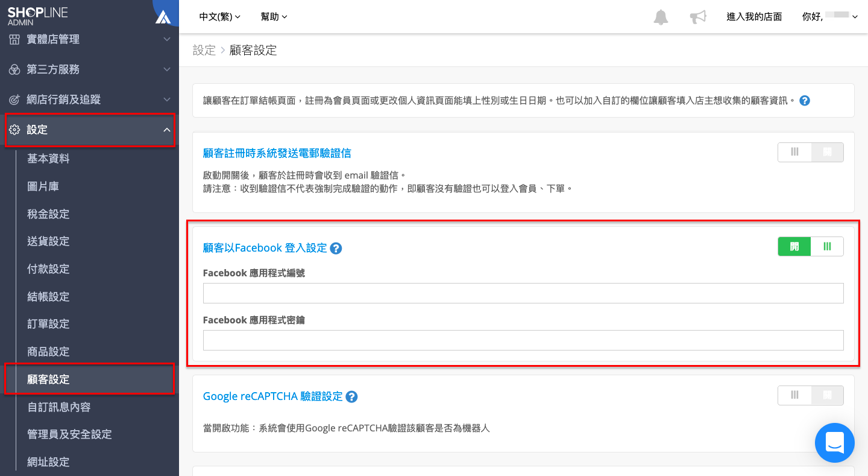Screen dimensions: 868x476
Task: Click the SHOPLINE Admin logo
Action: coord(37,16)
